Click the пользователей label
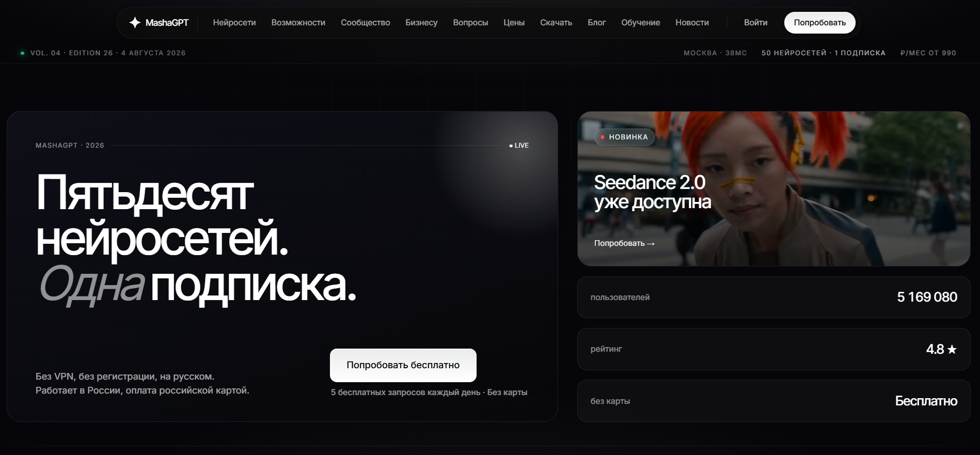 point(620,297)
